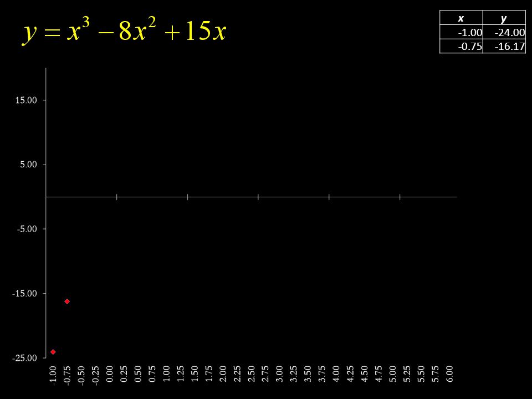Screen dimensions: 532x399
Task: Click x-axis label 2.75
Action: (x=265, y=374)
